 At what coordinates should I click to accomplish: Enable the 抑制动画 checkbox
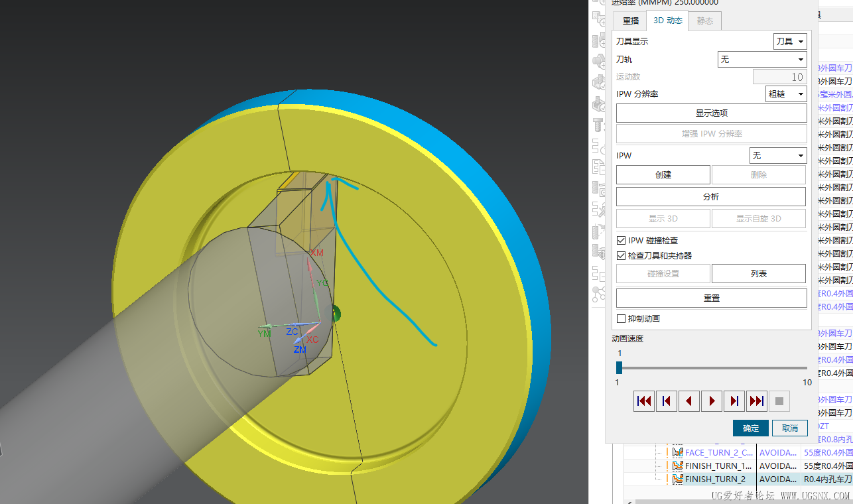point(622,319)
